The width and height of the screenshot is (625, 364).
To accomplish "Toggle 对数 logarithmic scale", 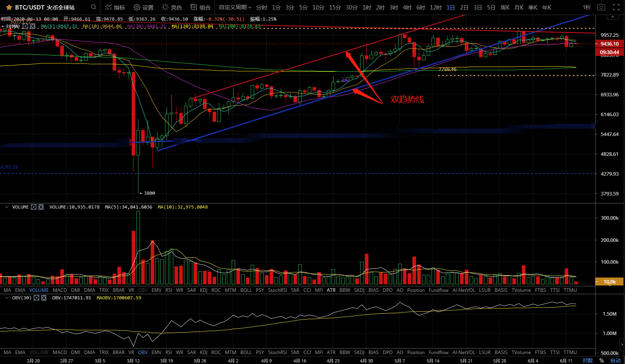I will pos(587,360).
